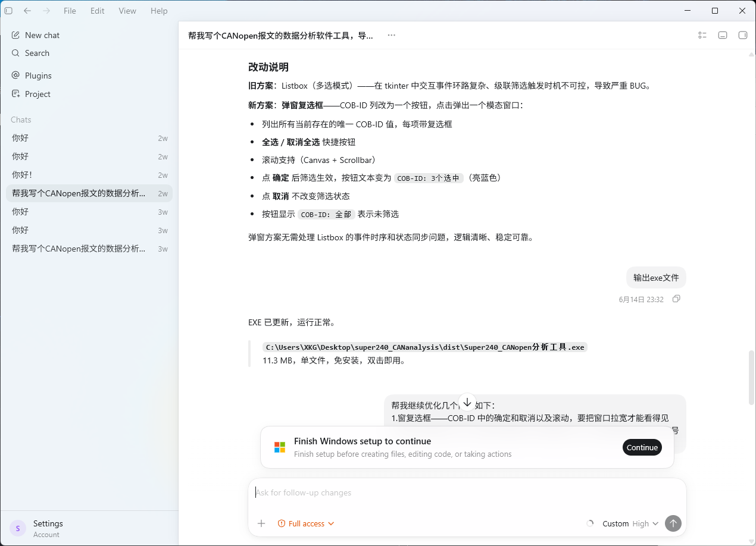Open the task list icon in header
This screenshot has width=756, height=546.
coord(702,35)
